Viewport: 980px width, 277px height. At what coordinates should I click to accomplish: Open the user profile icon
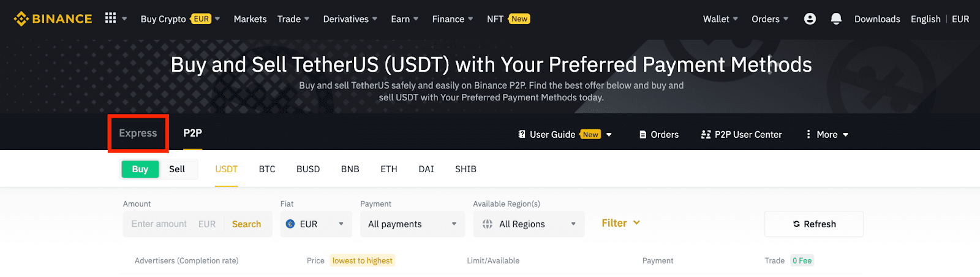pyautogui.click(x=810, y=19)
